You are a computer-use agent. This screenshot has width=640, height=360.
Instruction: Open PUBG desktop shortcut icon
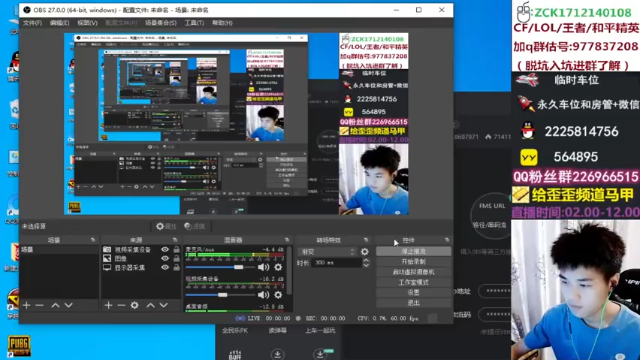click(19, 346)
